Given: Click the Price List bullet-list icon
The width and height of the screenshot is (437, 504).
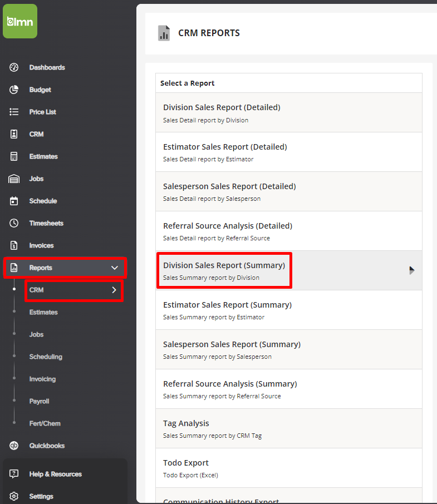Looking at the screenshot, I should pyautogui.click(x=14, y=112).
